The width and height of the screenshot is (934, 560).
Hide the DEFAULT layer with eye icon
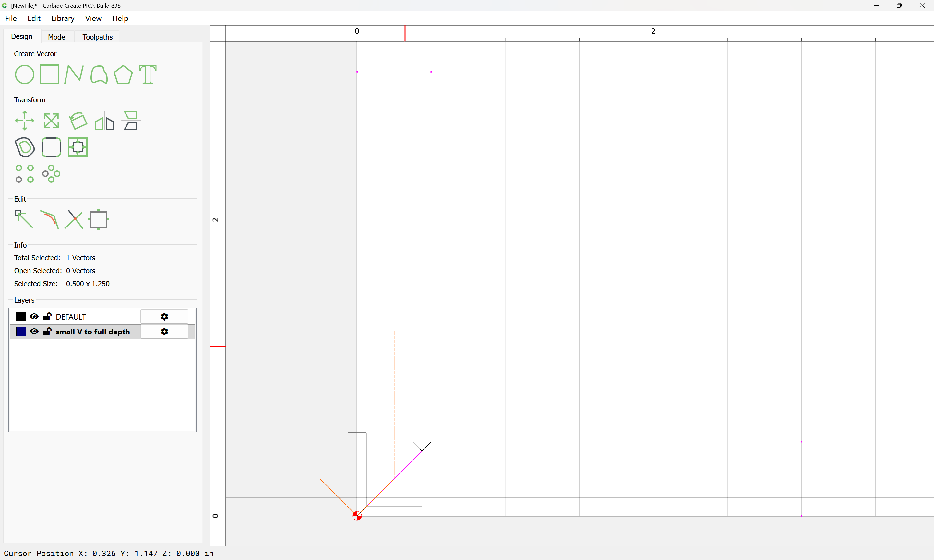(34, 316)
